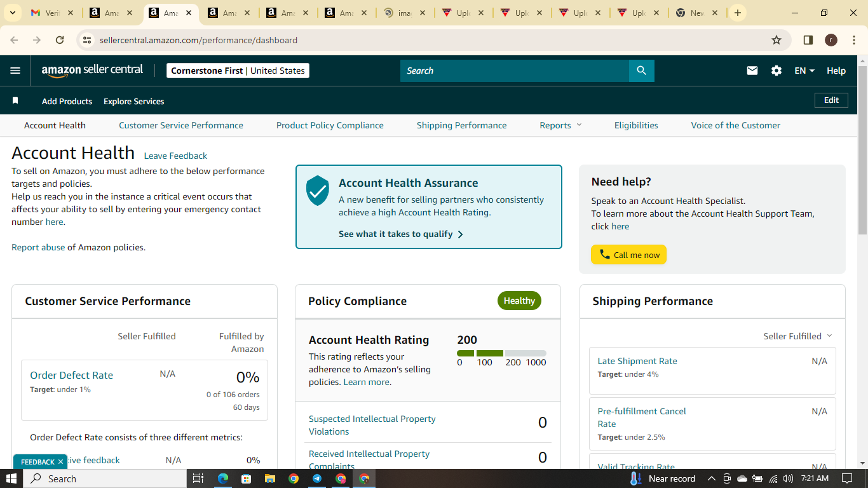The height and width of the screenshot is (488, 868).
Task: Open the Voice of the Customer tab
Action: [736, 125]
